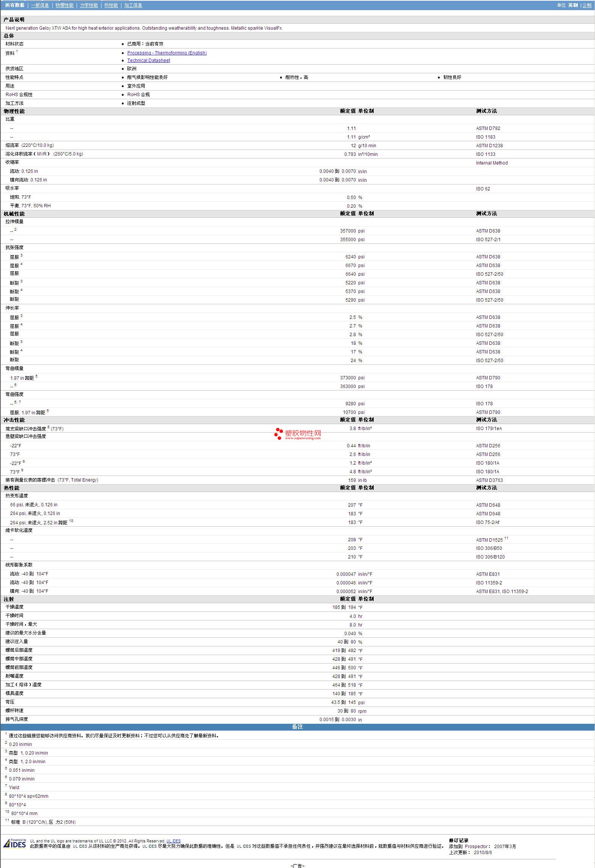Click the 排气孔深度 row label
This screenshot has height=868, width=595.
click(x=17, y=719)
